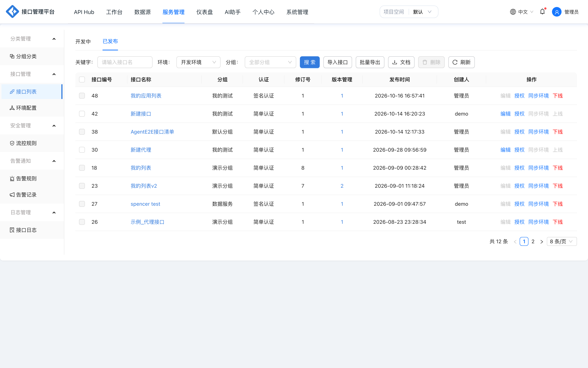This screenshot has height=368, width=588.
Task: Click the admin user avatar
Action: click(x=557, y=12)
